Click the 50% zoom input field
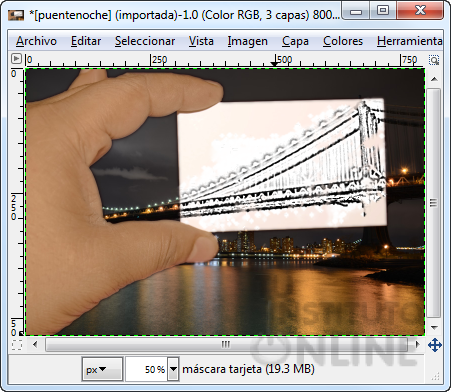Screen dimensions: 451x392 coord(147,369)
